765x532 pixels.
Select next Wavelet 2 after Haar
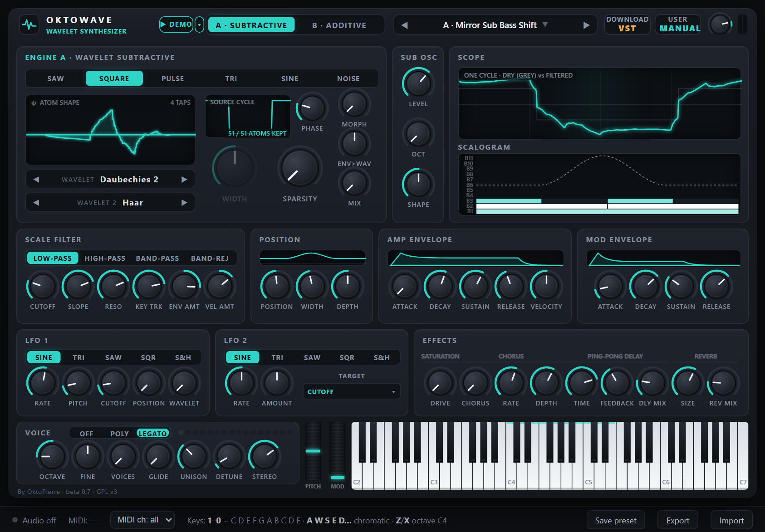(184, 203)
